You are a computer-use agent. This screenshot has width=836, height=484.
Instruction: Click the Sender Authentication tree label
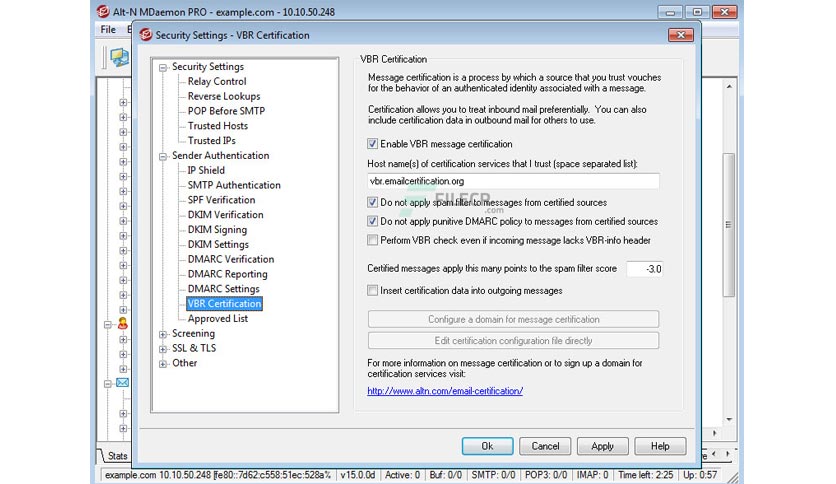221,156
